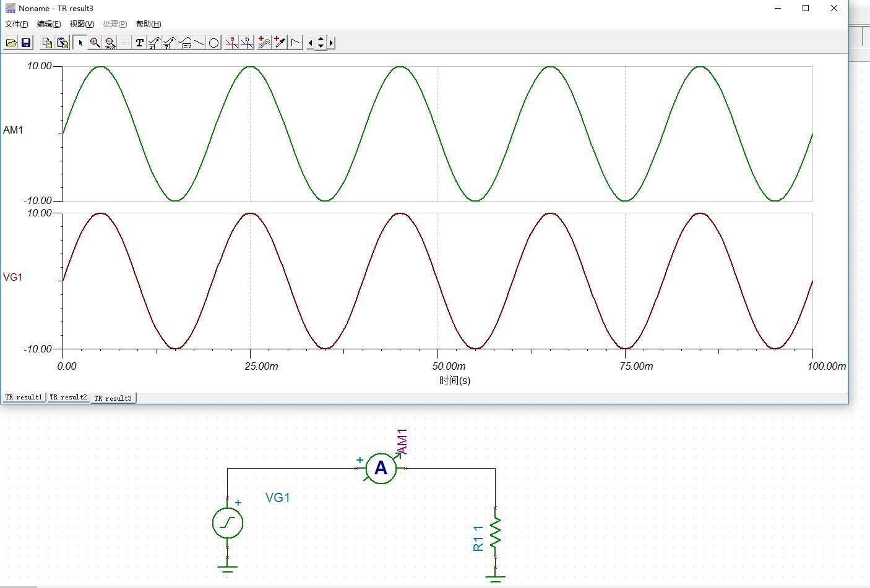The height and width of the screenshot is (588, 870).
Task: Toggle the grid display button
Action: [x=124, y=43]
